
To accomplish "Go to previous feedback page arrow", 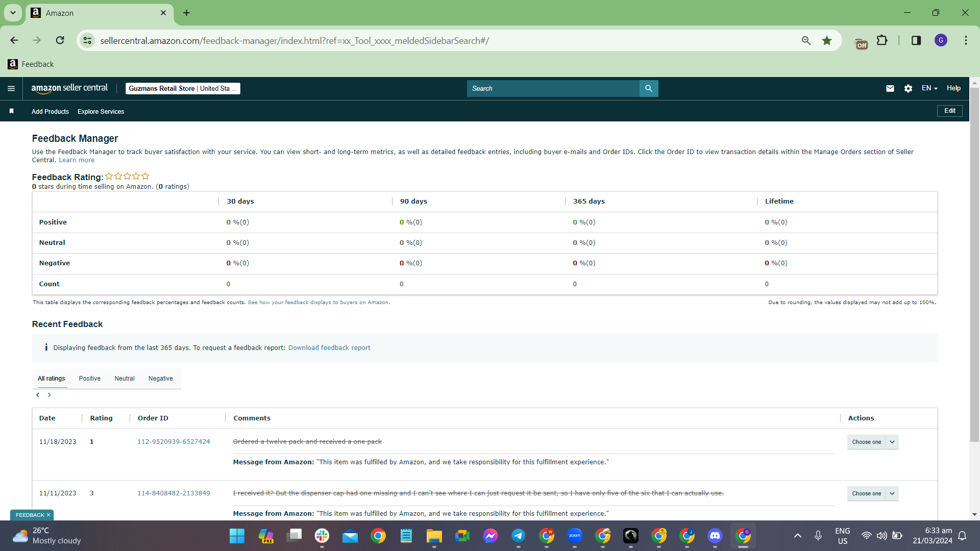I will click(x=38, y=395).
